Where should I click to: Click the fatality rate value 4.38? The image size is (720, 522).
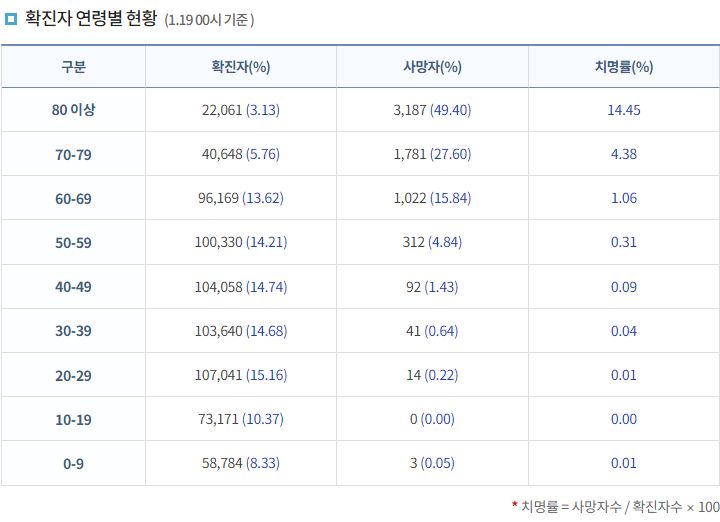pyautogui.click(x=624, y=154)
